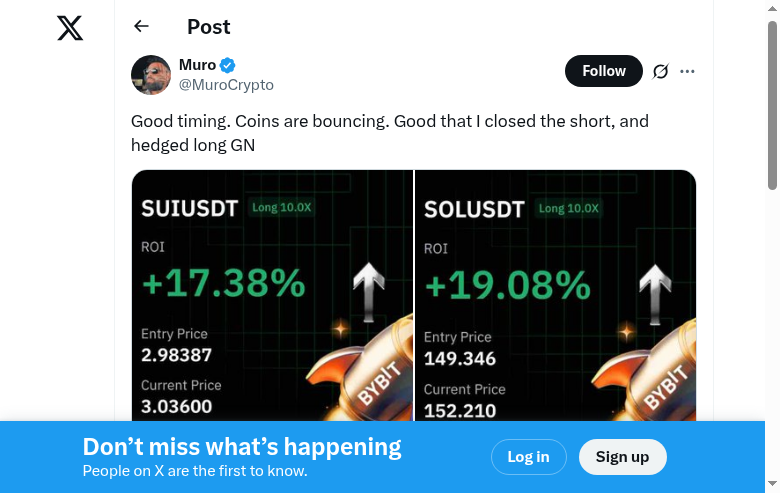Open the SUIUSDT trade image
Screen dimensions: 780x493
pyautogui.click(x=272, y=300)
